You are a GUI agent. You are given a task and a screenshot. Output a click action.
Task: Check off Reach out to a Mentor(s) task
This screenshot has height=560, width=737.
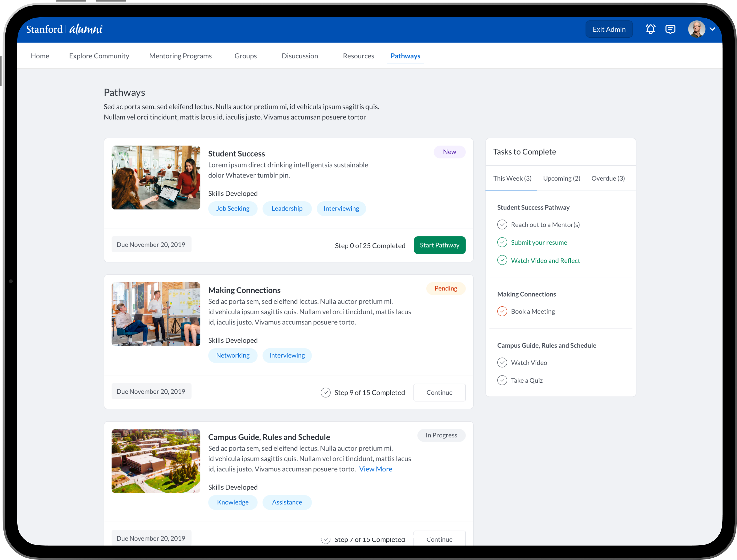(502, 225)
